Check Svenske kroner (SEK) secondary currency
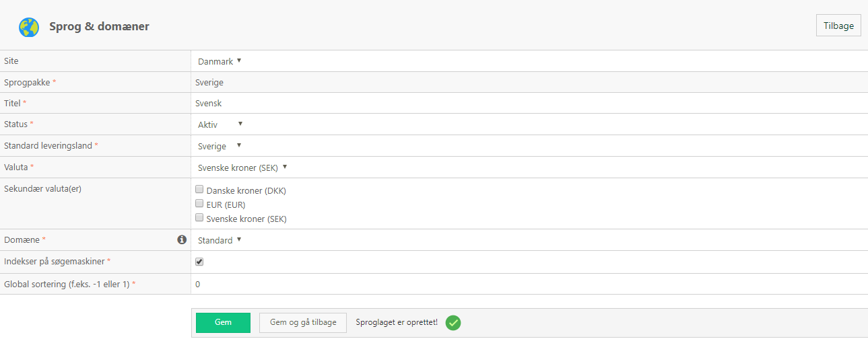The image size is (868, 339). [x=199, y=218]
